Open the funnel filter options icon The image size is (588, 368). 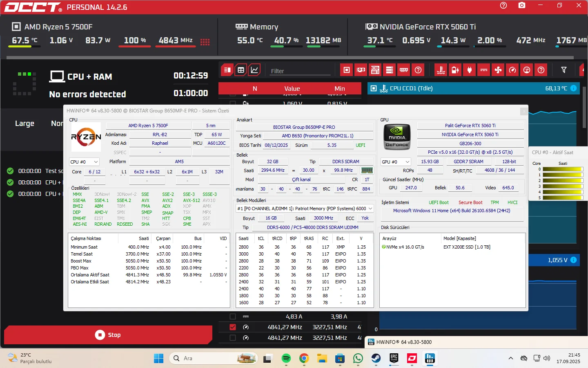(564, 70)
